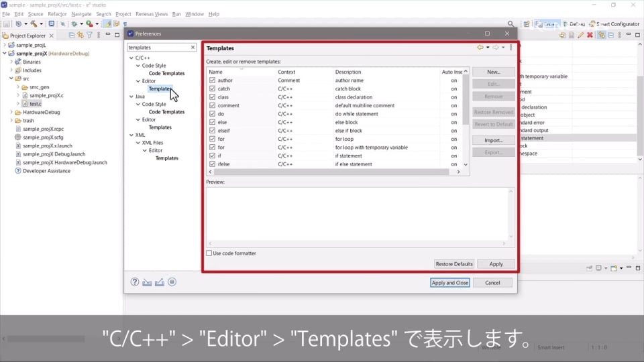Click Collapse All icon in Project Explorer
The width and height of the screenshot is (644, 362).
pos(71,36)
